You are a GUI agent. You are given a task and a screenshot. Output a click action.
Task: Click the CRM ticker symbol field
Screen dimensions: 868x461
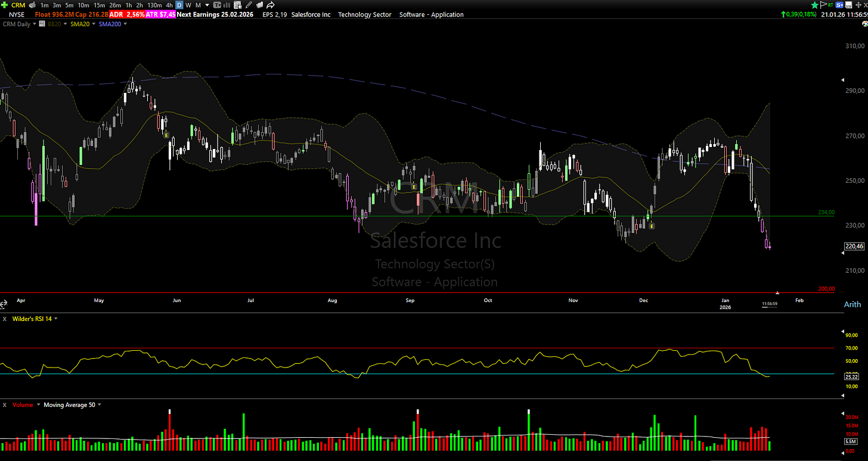(18, 5)
